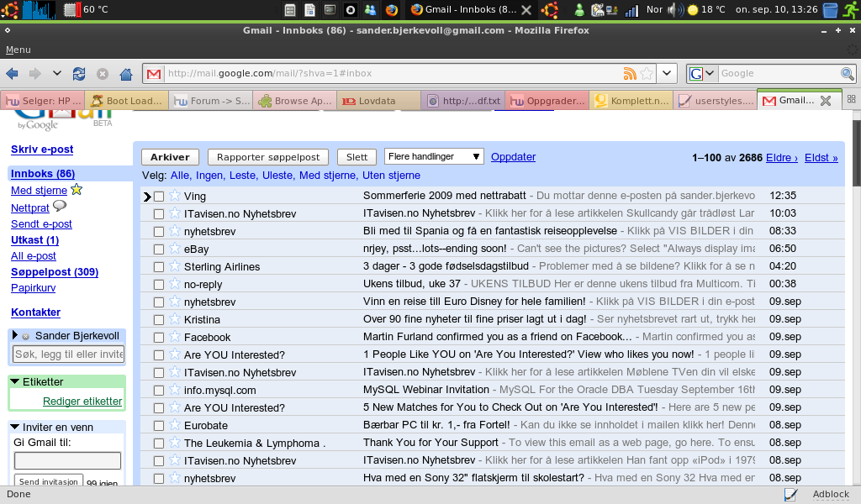The height and width of the screenshot is (504, 861).
Task: Click the Firefox launcher in the top panel
Action: click(x=392, y=9)
